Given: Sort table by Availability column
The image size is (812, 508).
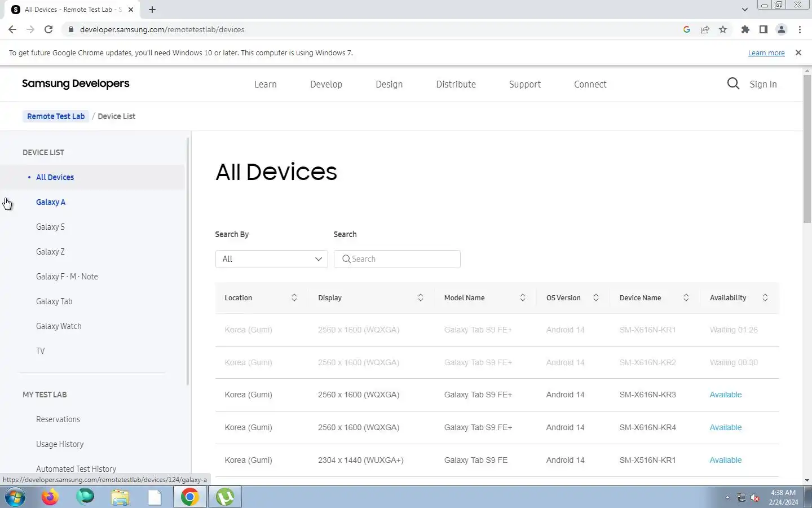Looking at the screenshot, I should [x=765, y=297].
